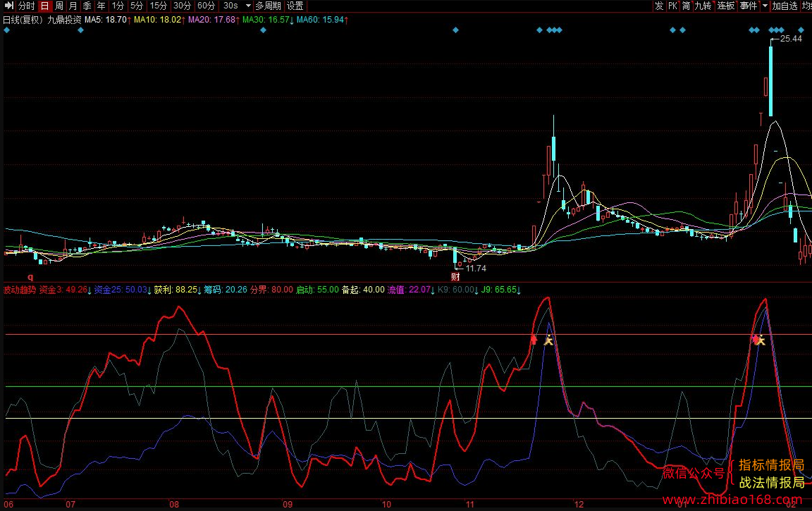Switch chart to 30分 period
This screenshot has width=812, height=511.
click(x=182, y=6)
